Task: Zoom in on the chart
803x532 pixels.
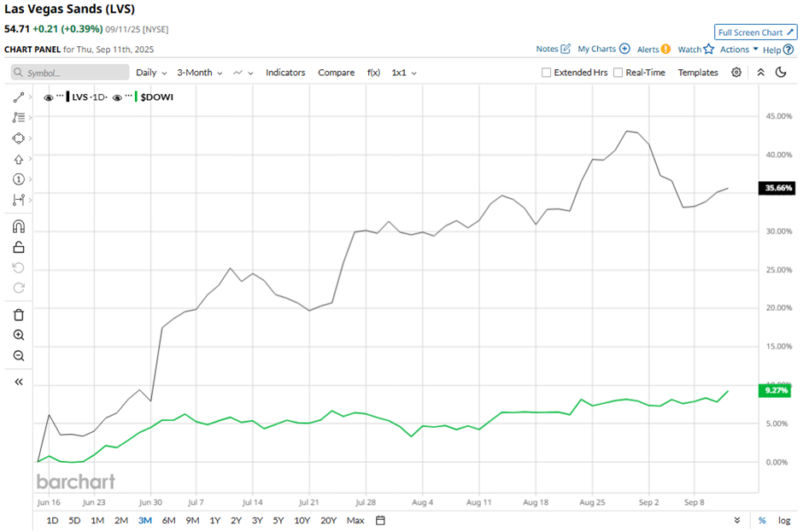Action: (19, 335)
